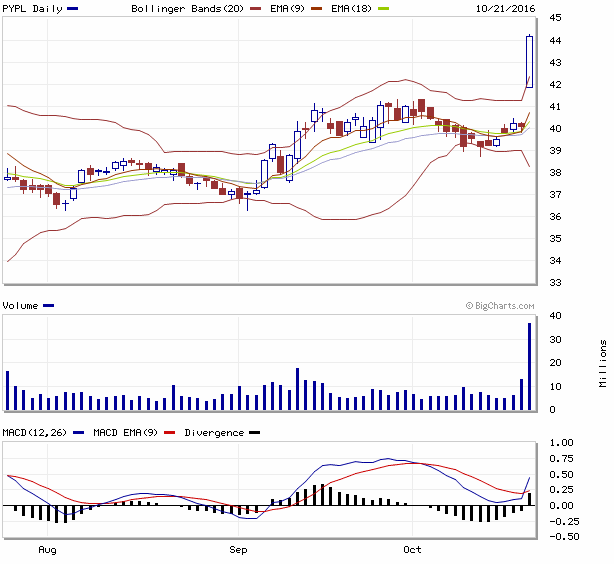This screenshot has height=564, width=614.
Task: Click the Millions volume axis label
Action: (603, 363)
